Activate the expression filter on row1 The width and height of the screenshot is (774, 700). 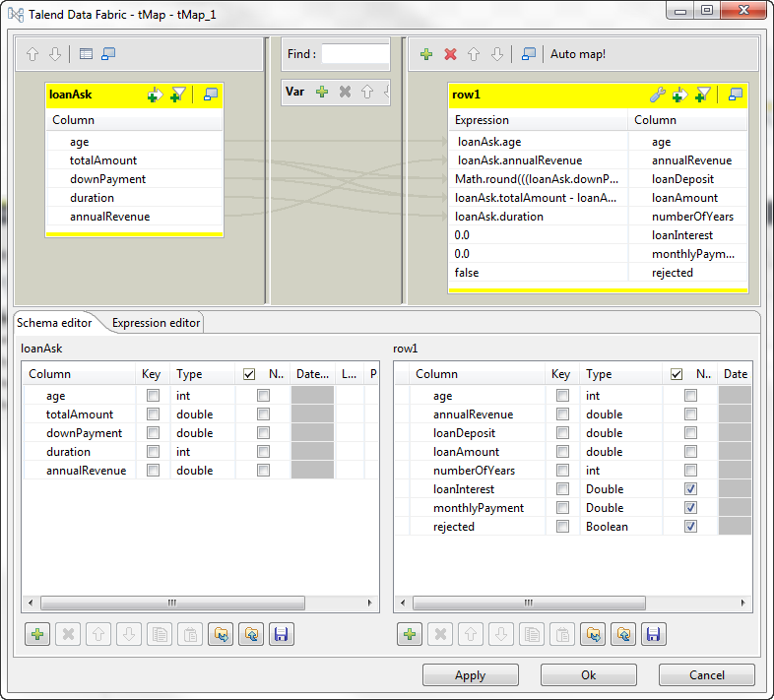(x=703, y=95)
